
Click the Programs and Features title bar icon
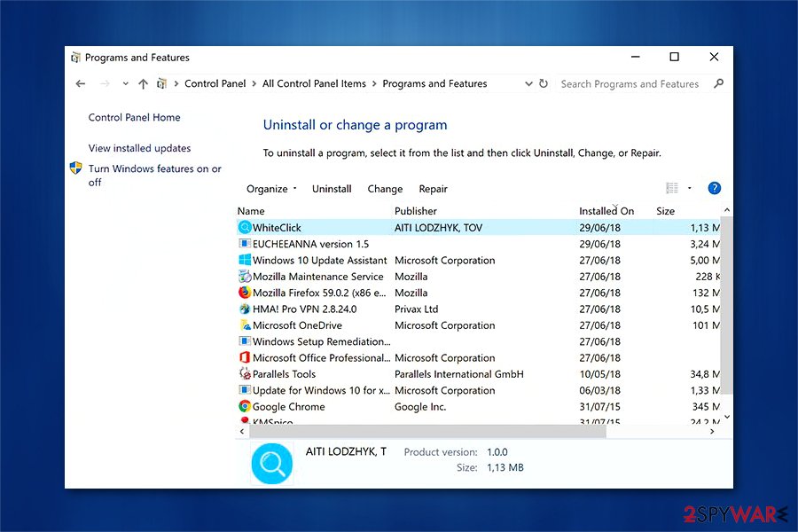[x=75, y=58]
